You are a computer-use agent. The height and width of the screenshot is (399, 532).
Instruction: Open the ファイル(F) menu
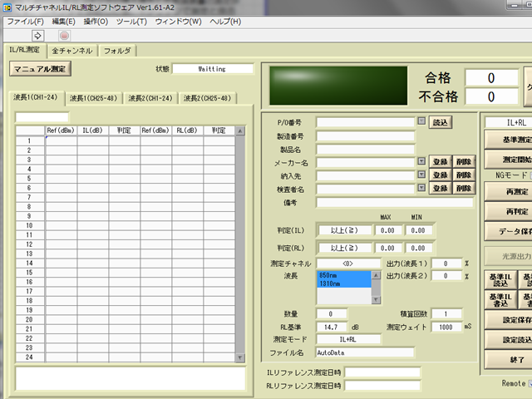click(26, 22)
